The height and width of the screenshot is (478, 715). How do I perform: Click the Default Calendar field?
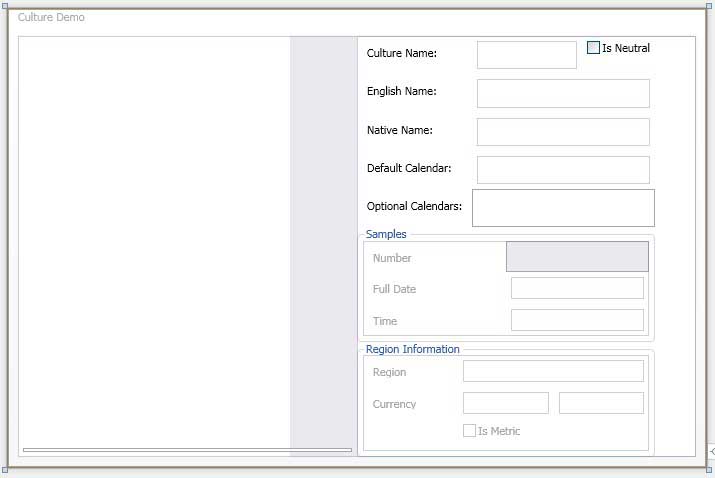click(x=563, y=170)
